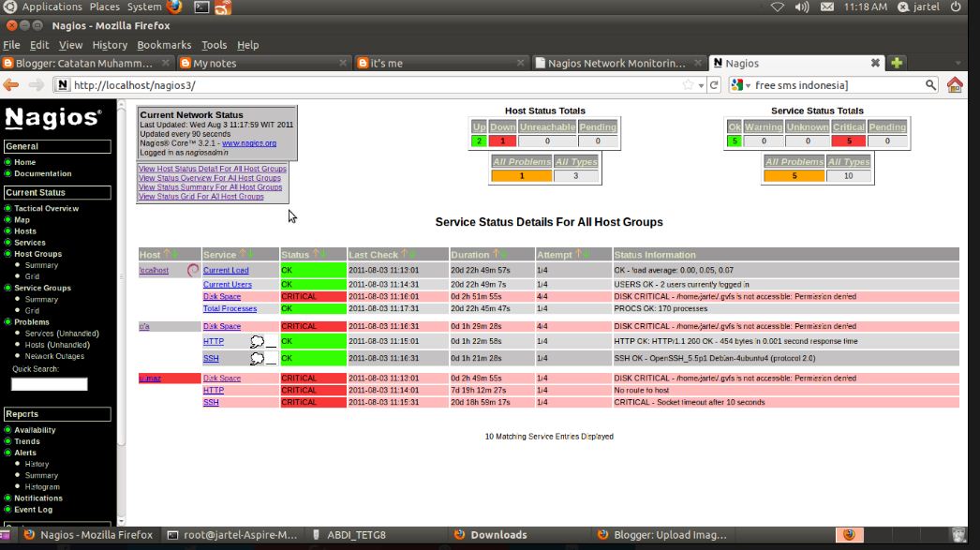The height and width of the screenshot is (550, 980).
Task: Open the comment bubble icon on SSH row
Action: click(257, 358)
